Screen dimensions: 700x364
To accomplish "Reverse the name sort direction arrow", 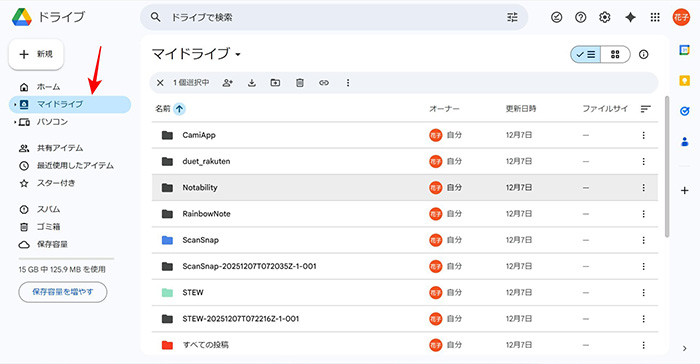I will click(179, 109).
